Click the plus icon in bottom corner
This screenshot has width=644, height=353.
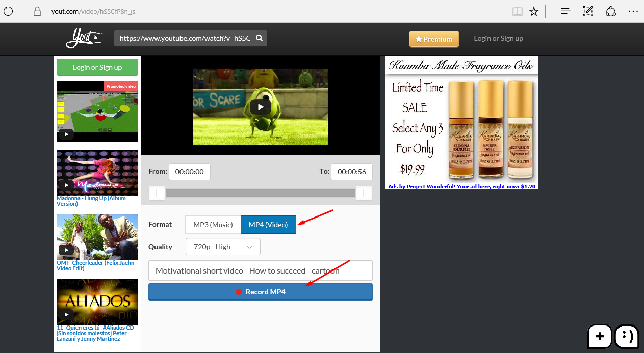(600, 336)
